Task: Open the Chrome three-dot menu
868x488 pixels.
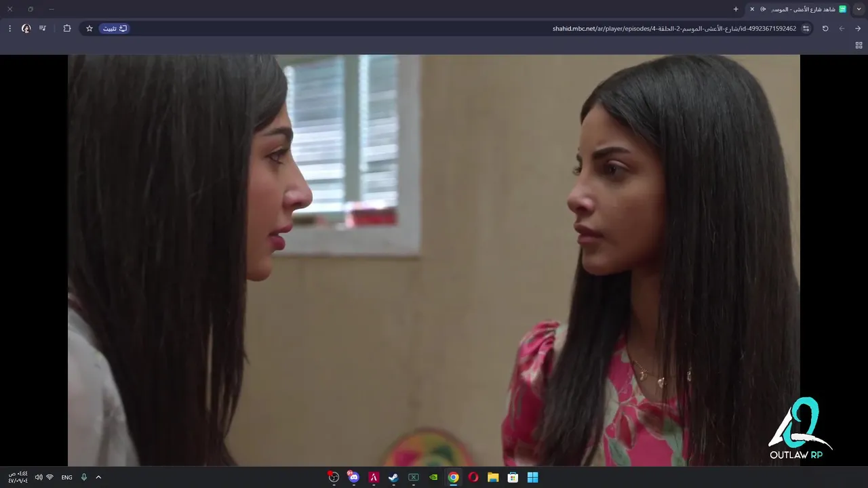Action: 9,28
